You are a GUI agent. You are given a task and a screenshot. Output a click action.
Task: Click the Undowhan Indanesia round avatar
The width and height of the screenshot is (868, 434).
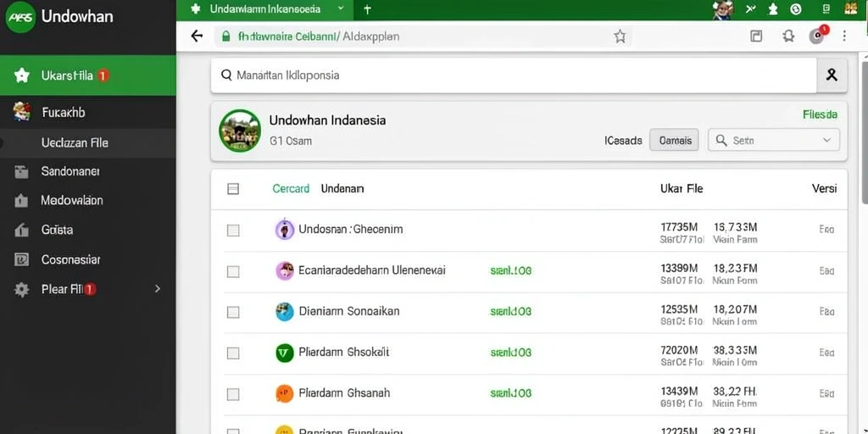(240, 131)
